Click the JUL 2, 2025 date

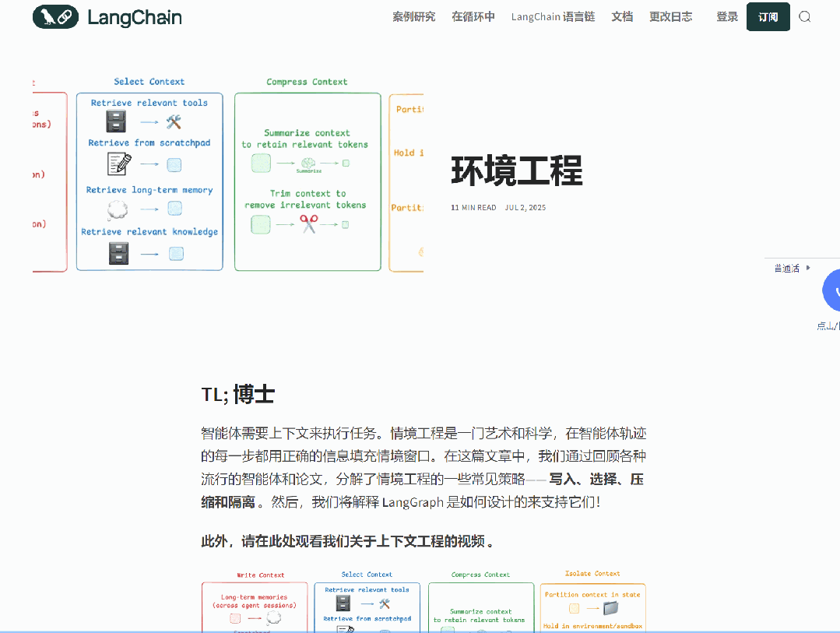coord(525,207)
